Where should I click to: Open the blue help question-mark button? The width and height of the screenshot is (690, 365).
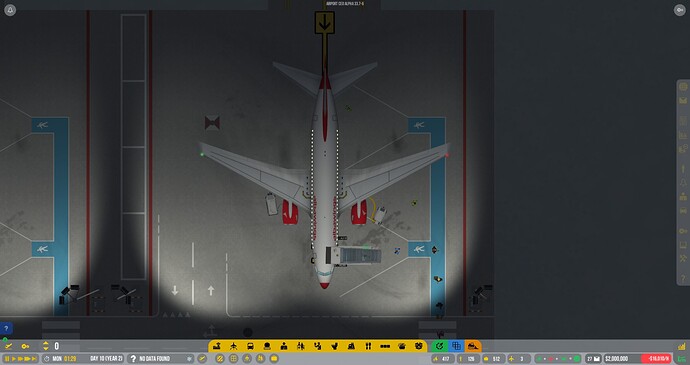pos(6,328)
